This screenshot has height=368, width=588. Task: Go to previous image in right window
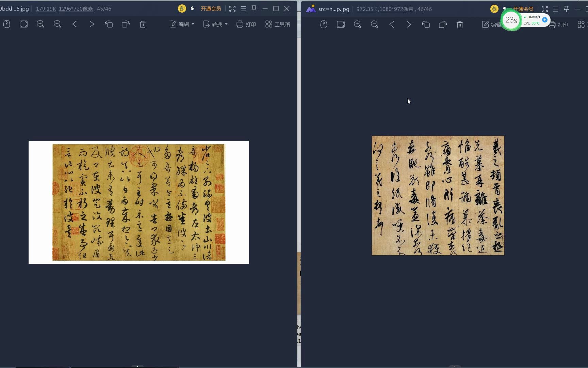click(x=392, y=25)
